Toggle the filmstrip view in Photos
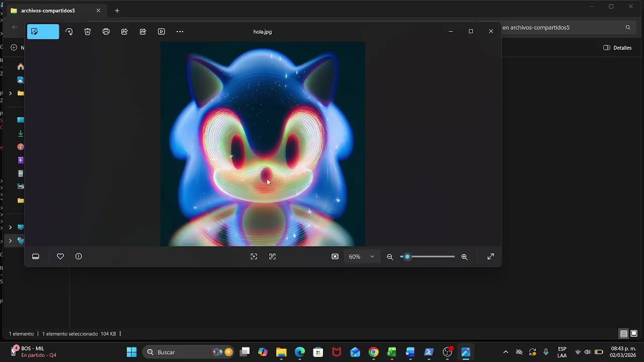 [x=36, y=256]
